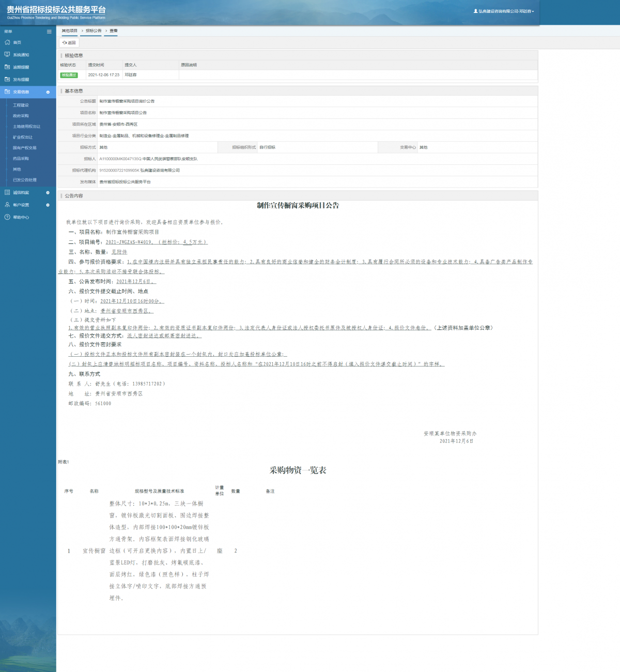Click the 诚信档案 list icon
The width and height of the screenshot is (620, 672).
point(7,192)
